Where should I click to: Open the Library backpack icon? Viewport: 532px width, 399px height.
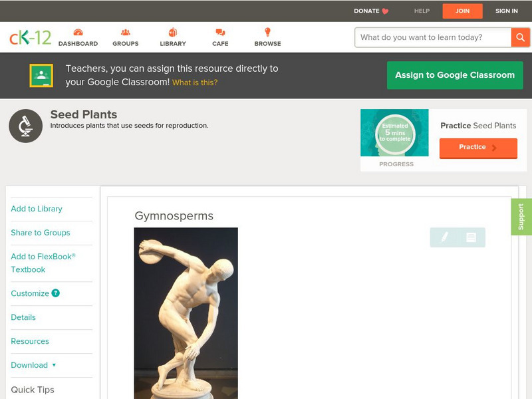tap(173, 32)
